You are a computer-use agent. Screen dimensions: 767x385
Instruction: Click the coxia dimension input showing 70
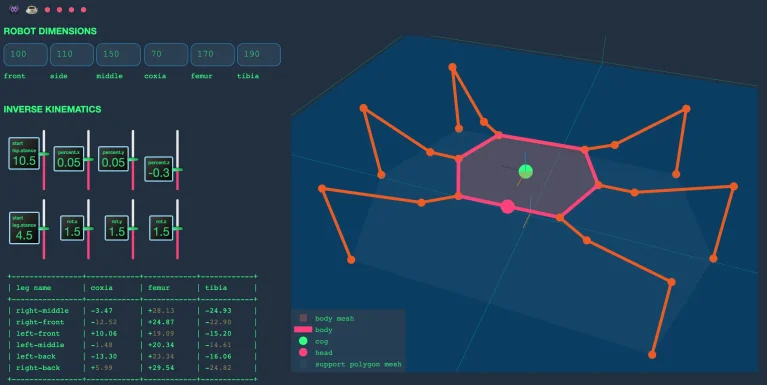click(x=166, y=54)
